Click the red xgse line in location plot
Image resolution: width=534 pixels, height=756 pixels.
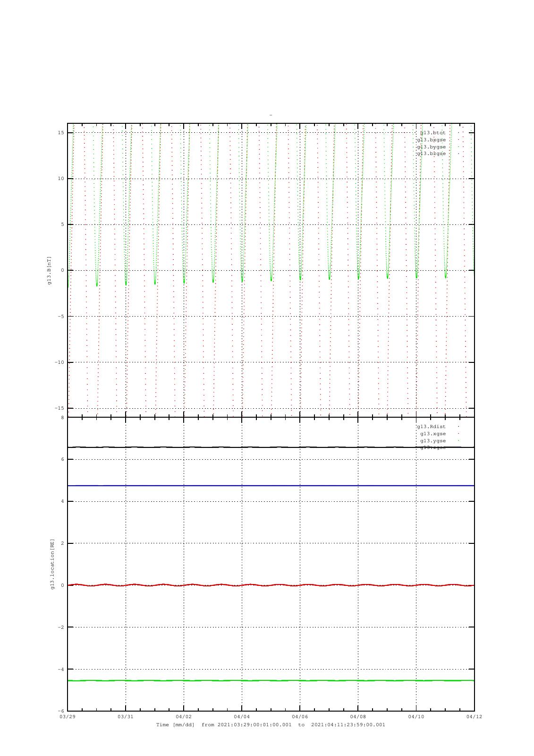(271, 585)
